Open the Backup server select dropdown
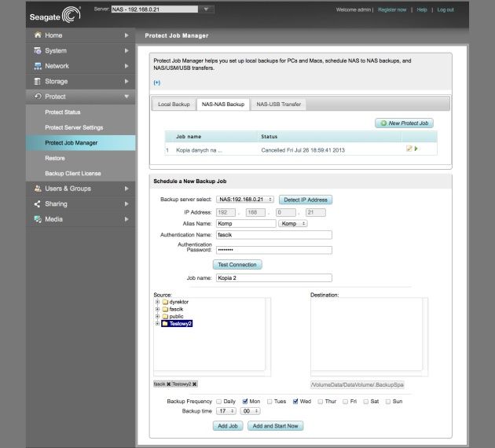Viewport: 495px width, 448px height. click(x=245, y=200)
